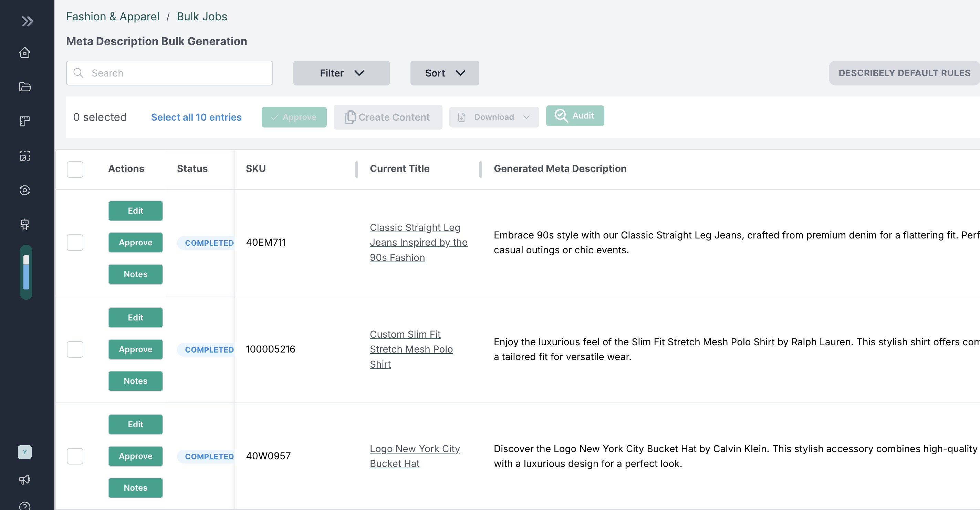Edit the 40EM711 row
Screen dimensions: 980x510
click(x=135, y=211)
